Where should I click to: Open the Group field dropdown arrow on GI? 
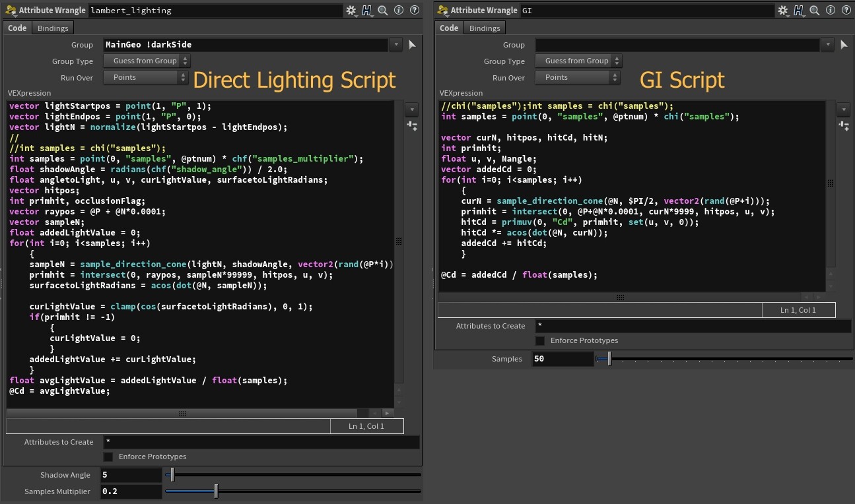tap(827, 44)
